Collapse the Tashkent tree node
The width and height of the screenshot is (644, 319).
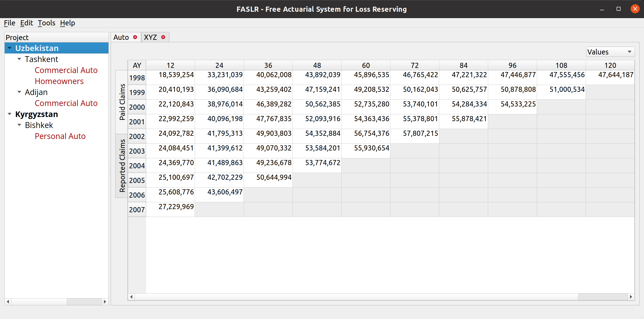(19, 59)
